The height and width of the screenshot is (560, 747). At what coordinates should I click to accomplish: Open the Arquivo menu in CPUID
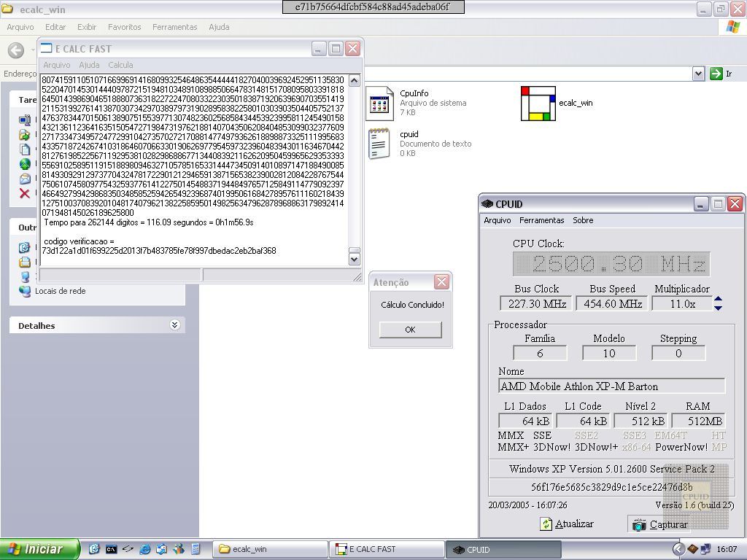pyautogui.click(x=498, y=220)
